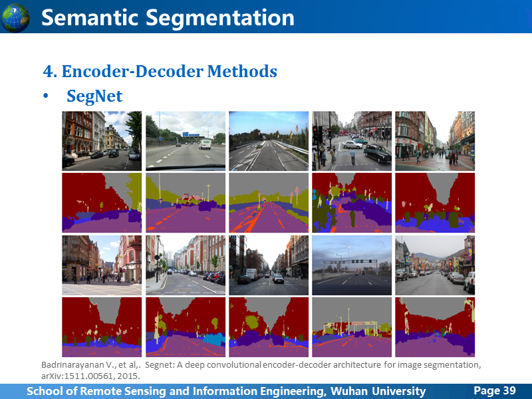
Task: Open the highway photo with white van
Action: pyautogui.click(x=186, y=141)
